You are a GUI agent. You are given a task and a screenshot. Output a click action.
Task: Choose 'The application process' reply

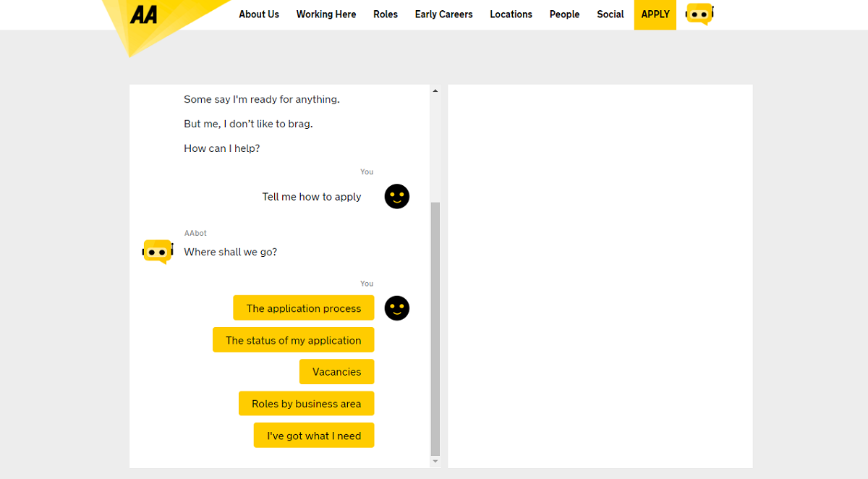coord(304,308)
